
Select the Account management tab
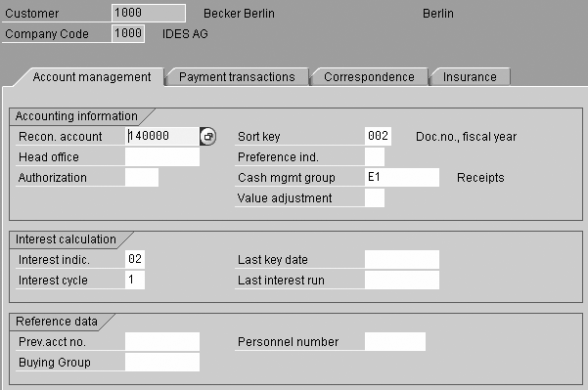(x=92, y=77)
